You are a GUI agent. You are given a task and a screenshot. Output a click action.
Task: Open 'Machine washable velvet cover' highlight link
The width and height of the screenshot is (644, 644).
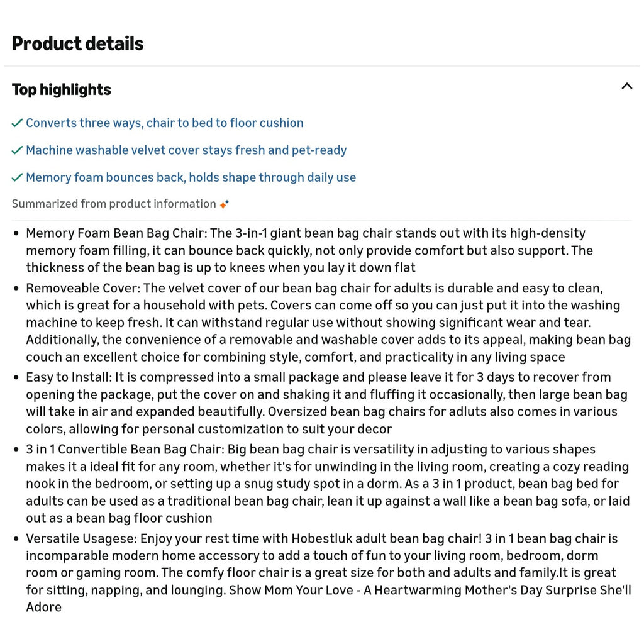[x=186, y=150]
